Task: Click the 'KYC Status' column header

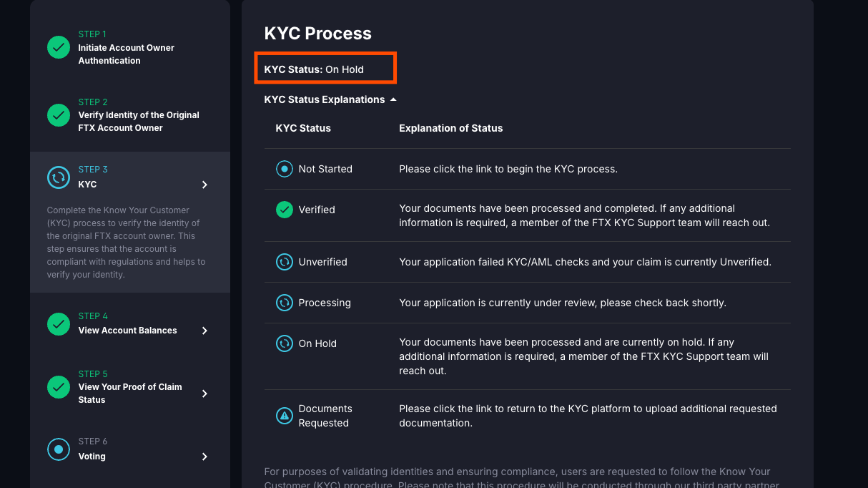Action: pyautogui.click(x=303, y=128)
